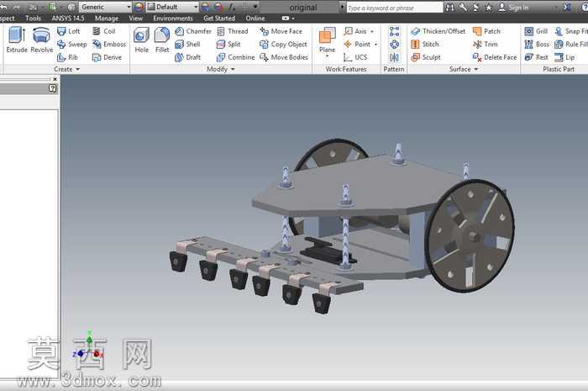Open the Axis options arrow
Image resolution: width=588 pixels, height=391 pixels.
pyautogui.click(x=372, y=31)
